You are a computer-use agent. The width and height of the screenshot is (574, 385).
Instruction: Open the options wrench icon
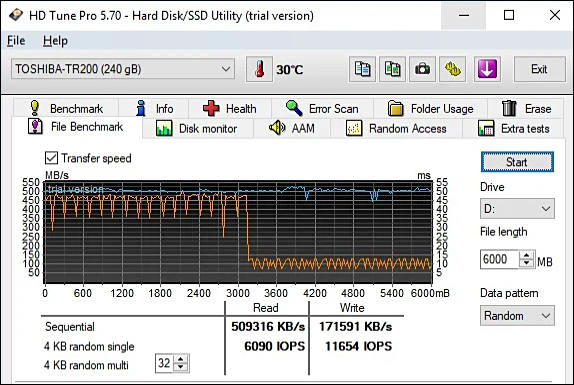452,69
